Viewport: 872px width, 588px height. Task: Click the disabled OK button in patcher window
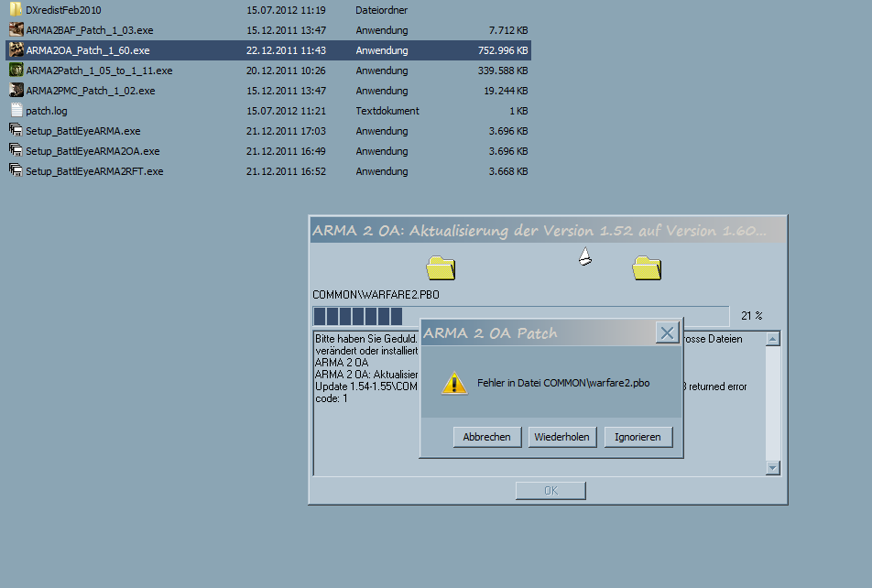click(x=550, y=491)
